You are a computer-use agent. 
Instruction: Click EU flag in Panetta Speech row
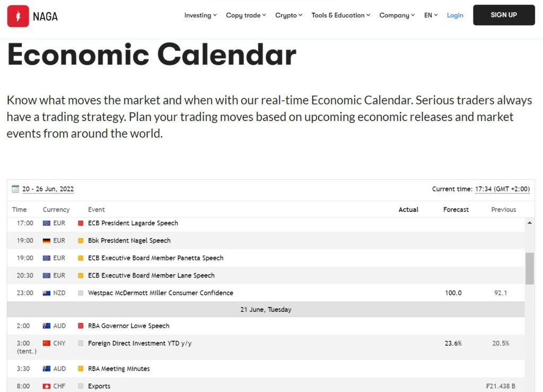pos(47,258)
